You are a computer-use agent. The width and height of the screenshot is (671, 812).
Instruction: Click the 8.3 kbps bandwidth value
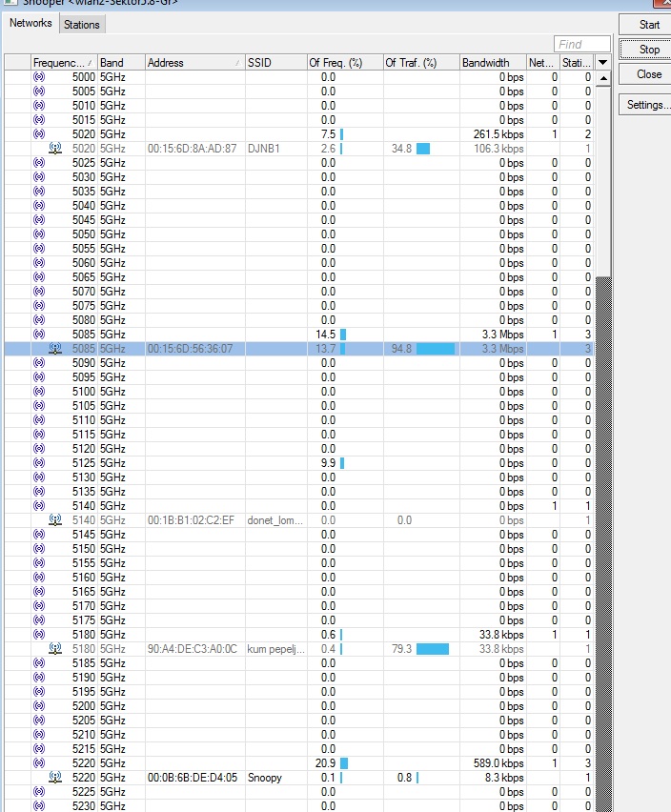(504, 778)
